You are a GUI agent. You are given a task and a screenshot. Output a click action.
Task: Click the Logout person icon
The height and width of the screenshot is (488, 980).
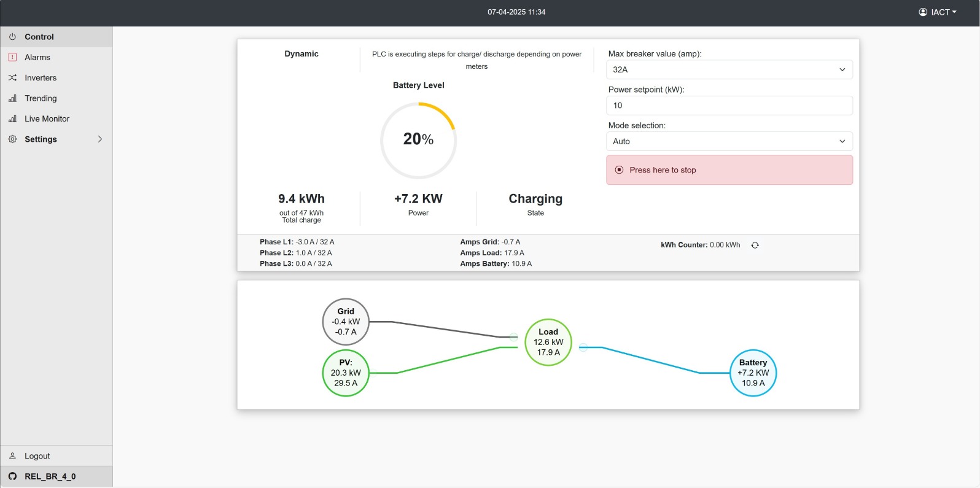click(12, 456)
